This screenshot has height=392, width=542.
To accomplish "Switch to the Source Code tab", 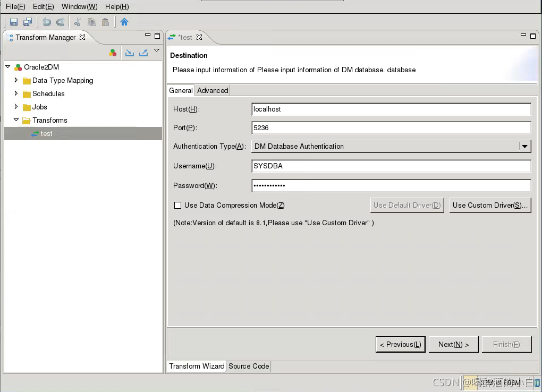I will [x=249, y=366].
